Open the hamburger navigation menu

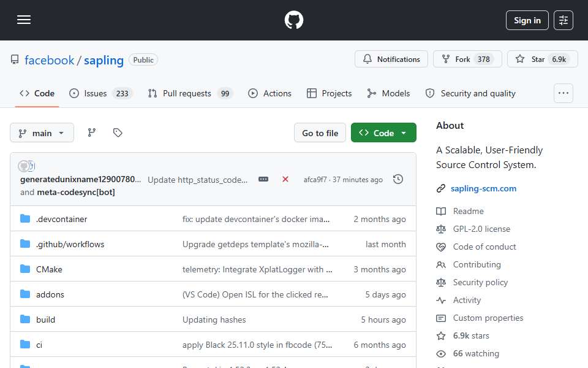(24, 20)
